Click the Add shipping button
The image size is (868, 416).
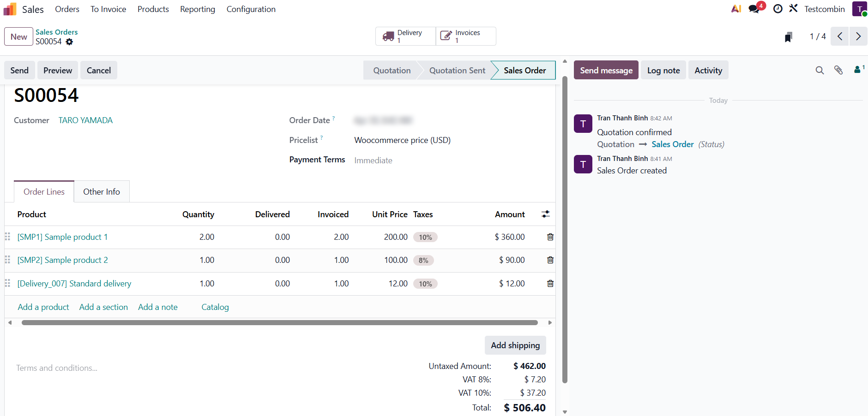pos(515,345)
